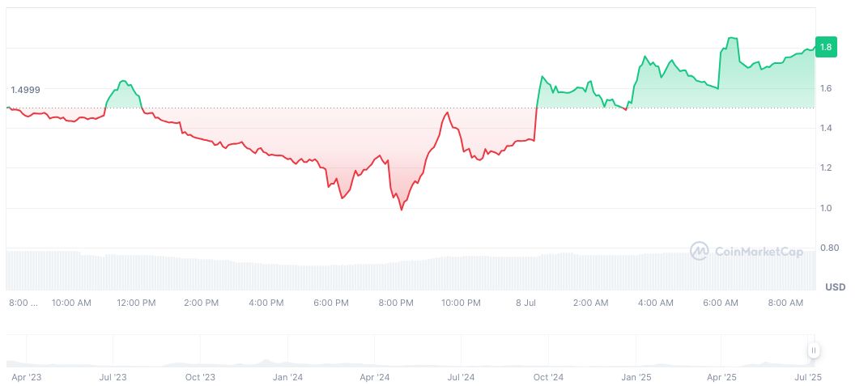Screen dimensions: 868x386
Task: Click the green 1.8 current price tag
Action: point(825,48)
